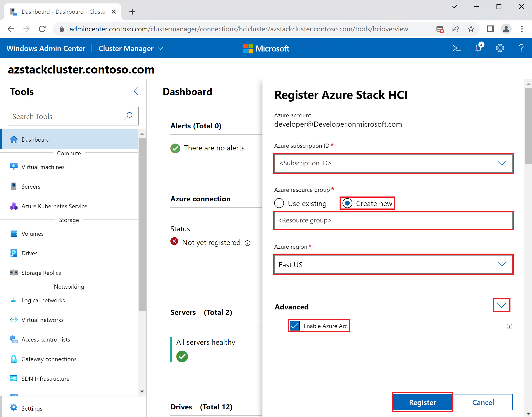Click the Volumes icon
Image resolution: width=532 pixels, height=417 pixels.
14,233
